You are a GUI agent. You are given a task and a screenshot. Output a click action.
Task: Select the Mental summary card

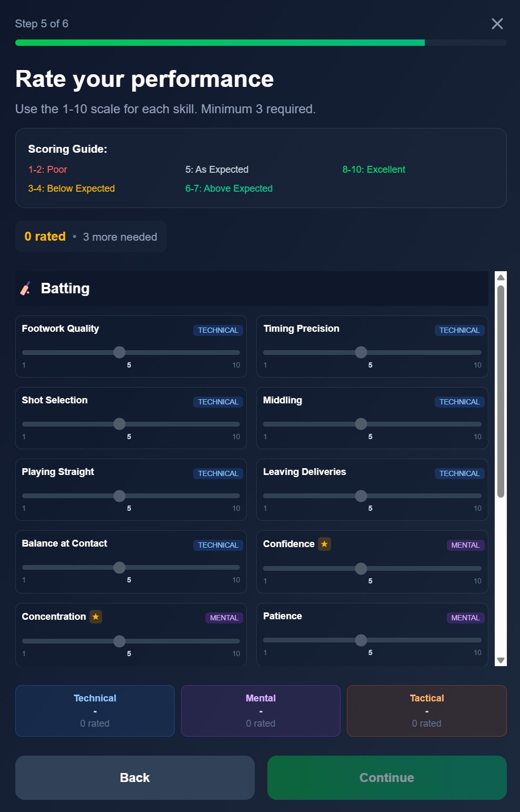tap(261, 710)
